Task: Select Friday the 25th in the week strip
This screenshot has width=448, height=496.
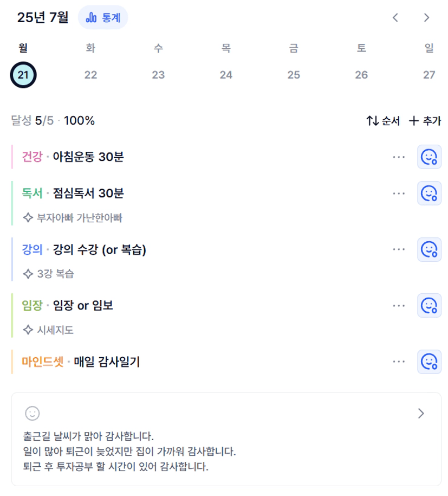Action: tap(294, 75)
